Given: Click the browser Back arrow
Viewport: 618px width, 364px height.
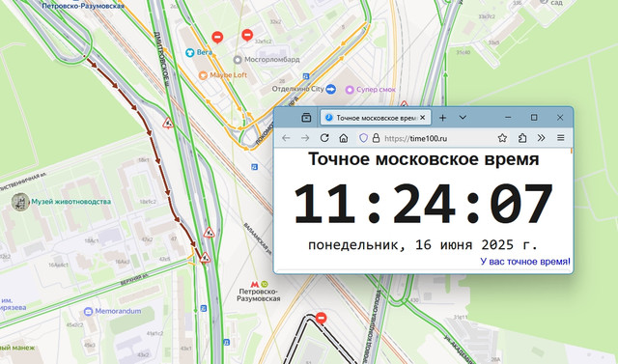Looking at the screenshot, I should click(286, 138).
